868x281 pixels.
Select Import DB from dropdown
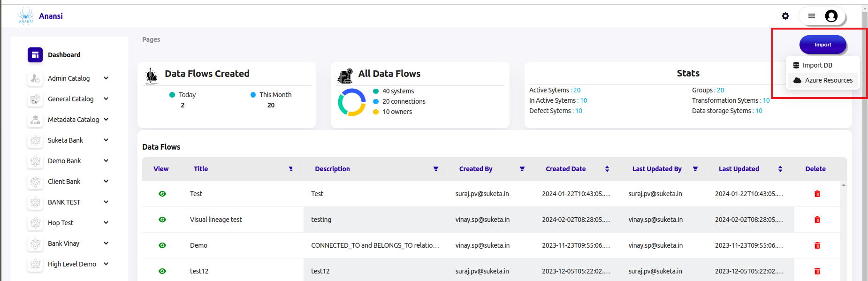[x=817, y=65]
